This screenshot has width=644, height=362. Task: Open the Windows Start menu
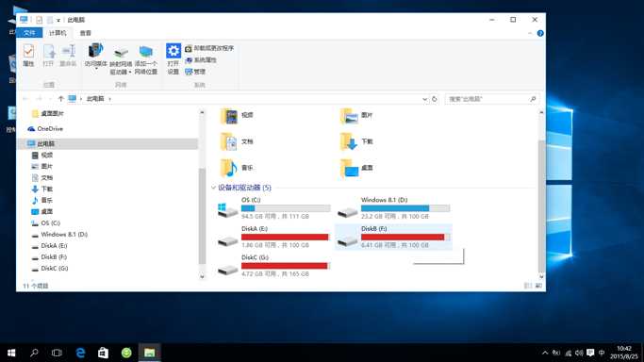tap(11, 353)
